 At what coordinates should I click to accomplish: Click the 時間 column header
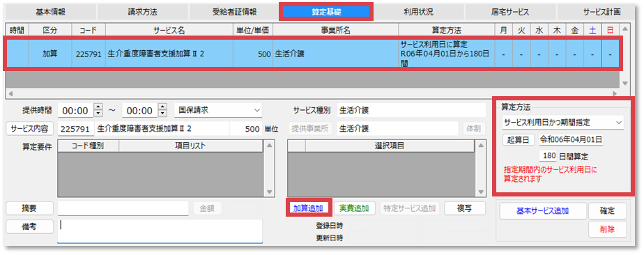[x=17, y=31]
